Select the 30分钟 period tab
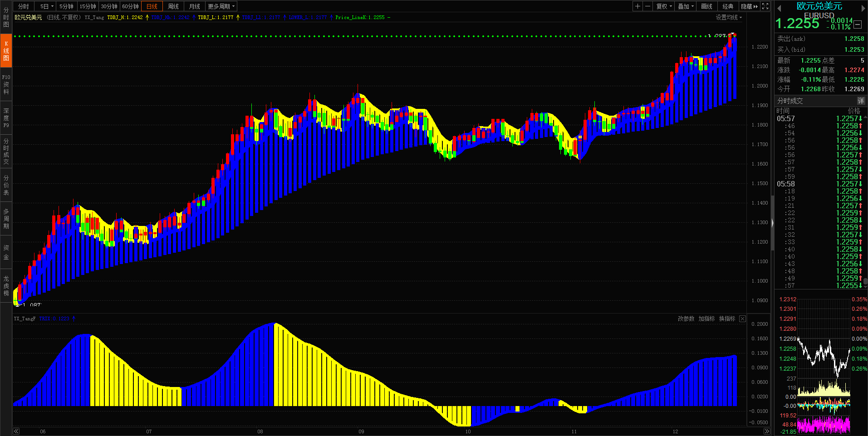Screen dimensions: 868x436 click(109, 6)
